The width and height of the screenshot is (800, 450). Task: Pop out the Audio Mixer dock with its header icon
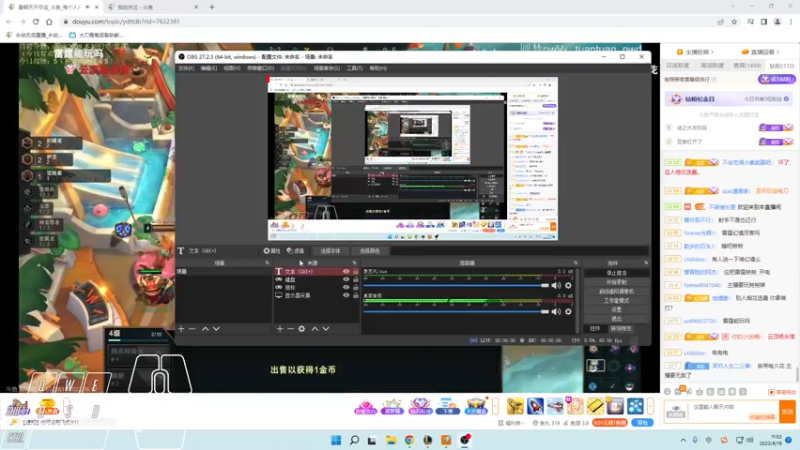pyautogui.click(x=576, y=263)
